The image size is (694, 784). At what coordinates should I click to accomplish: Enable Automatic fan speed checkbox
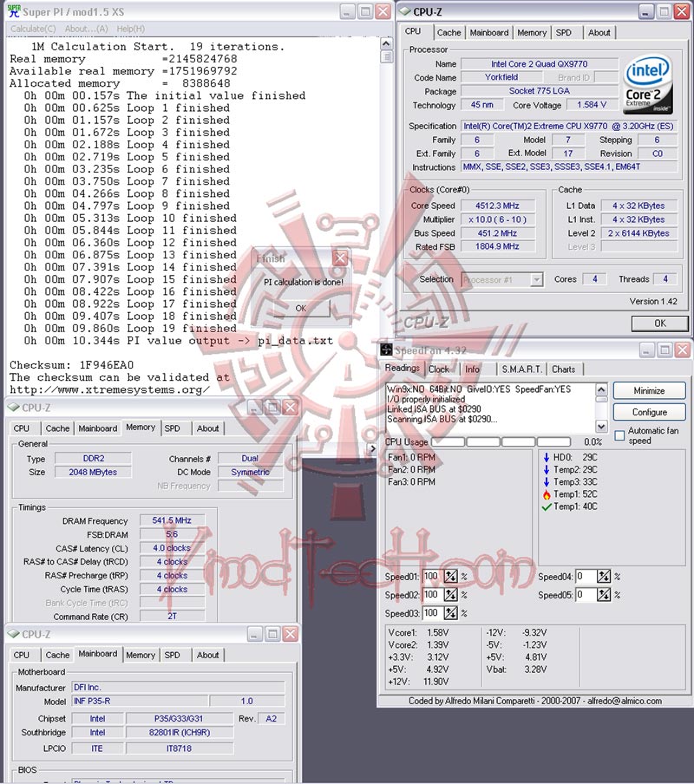tap(619, 435)
